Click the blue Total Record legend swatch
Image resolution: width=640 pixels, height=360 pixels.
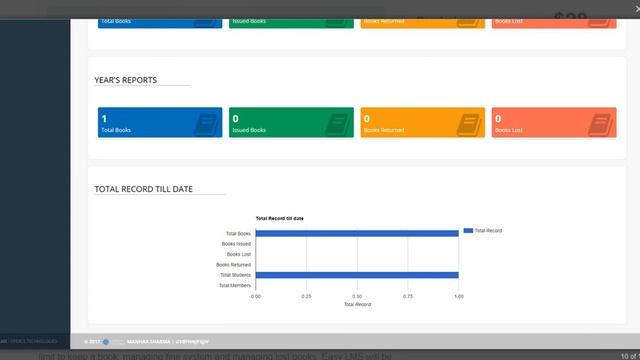point(468,231)
